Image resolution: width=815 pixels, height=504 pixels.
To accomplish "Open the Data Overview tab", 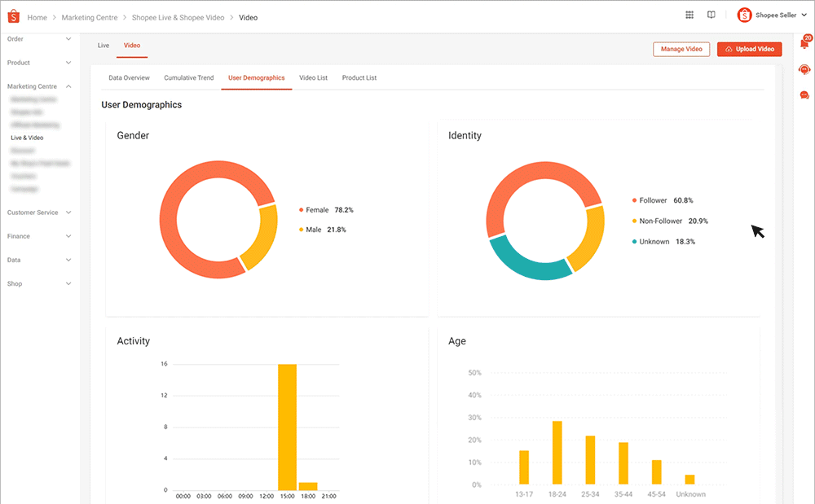I will 129,78.
